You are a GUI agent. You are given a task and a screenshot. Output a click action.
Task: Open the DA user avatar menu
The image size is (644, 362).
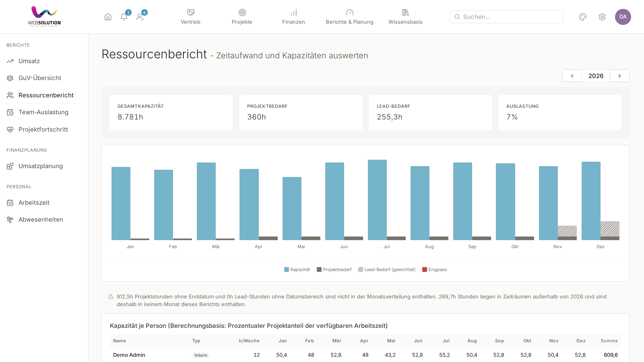[x=623, y=17]
